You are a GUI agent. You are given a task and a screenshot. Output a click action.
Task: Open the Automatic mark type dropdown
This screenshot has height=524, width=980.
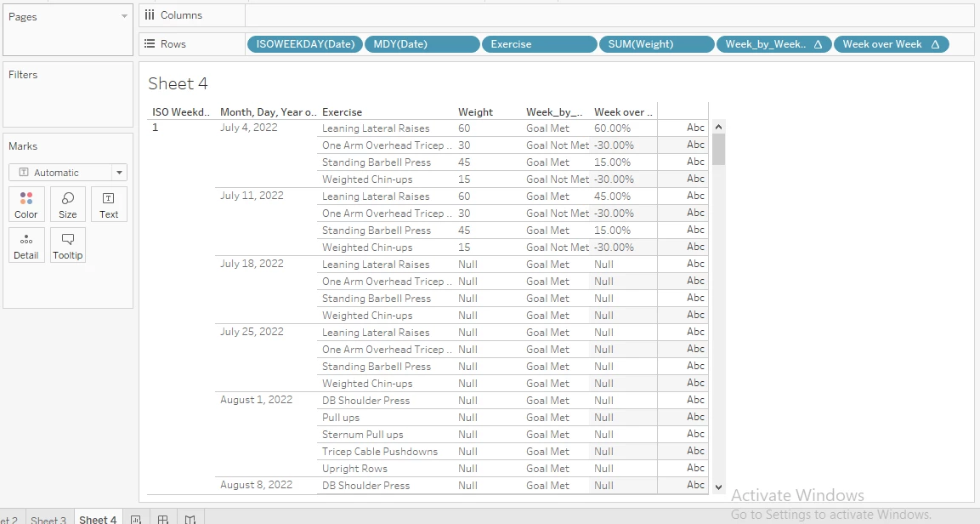click(68, 173)
